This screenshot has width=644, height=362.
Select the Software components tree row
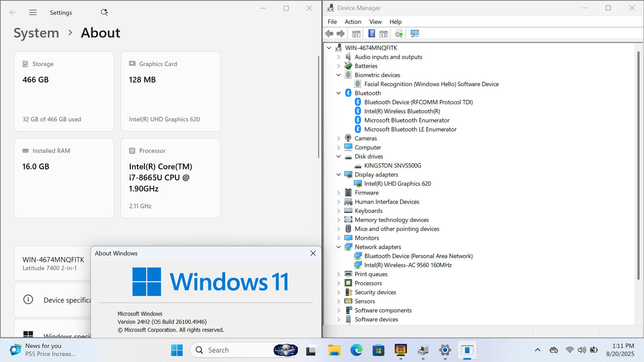tap(383, 311)
